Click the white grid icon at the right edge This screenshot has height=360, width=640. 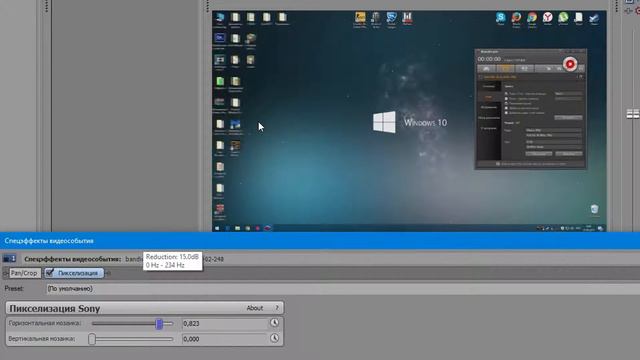[633, 114]
